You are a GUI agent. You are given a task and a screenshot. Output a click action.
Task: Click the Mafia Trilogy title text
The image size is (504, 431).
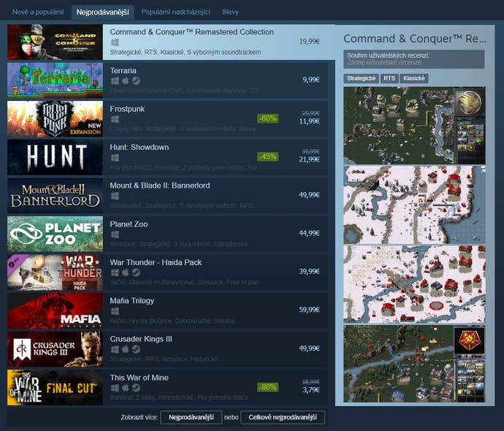click(x=132, y=300)
